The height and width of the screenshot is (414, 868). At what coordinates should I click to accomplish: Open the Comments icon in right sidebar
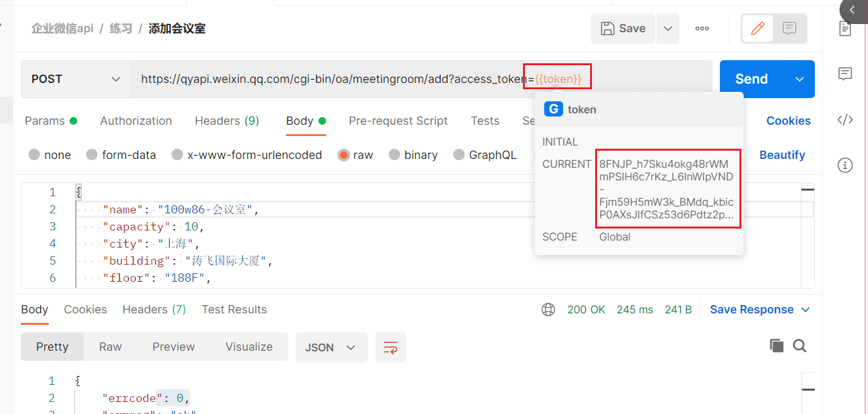[x=845, y=74]
